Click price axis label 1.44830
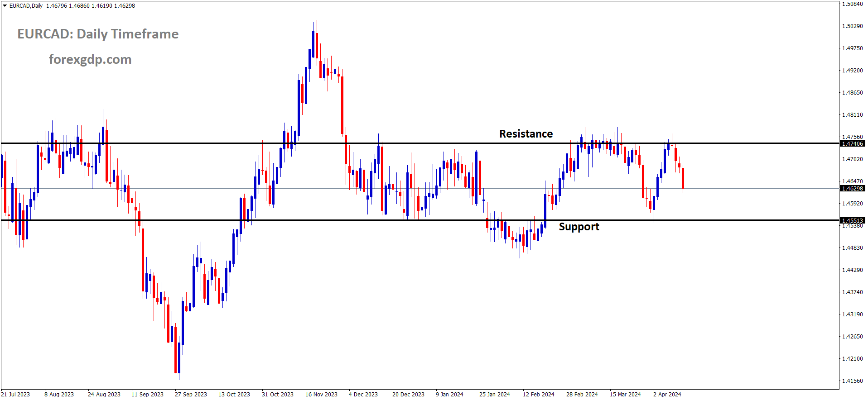Viewport: 868px width, 400px height. coord(852,248)
